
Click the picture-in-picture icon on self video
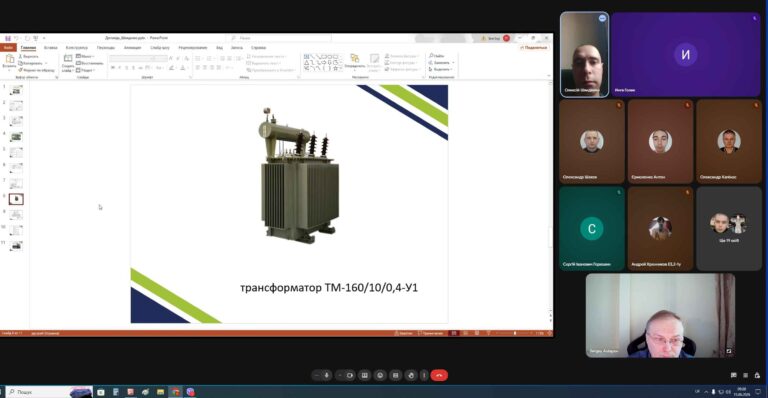pos(729,351)
